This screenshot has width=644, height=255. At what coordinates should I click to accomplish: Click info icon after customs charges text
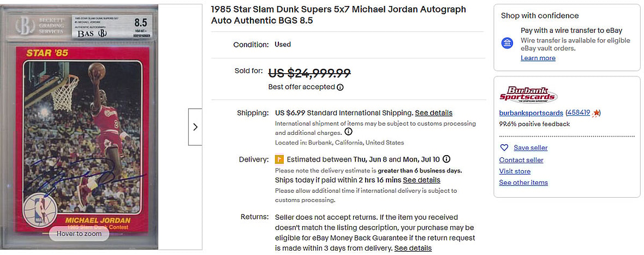click(x=348, y=132)
